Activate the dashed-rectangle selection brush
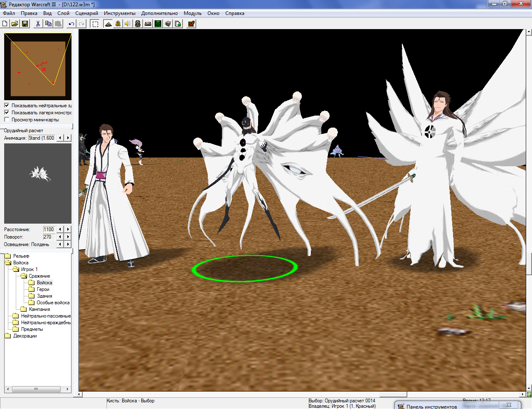532x409 pixels. [x=95, y=24]
